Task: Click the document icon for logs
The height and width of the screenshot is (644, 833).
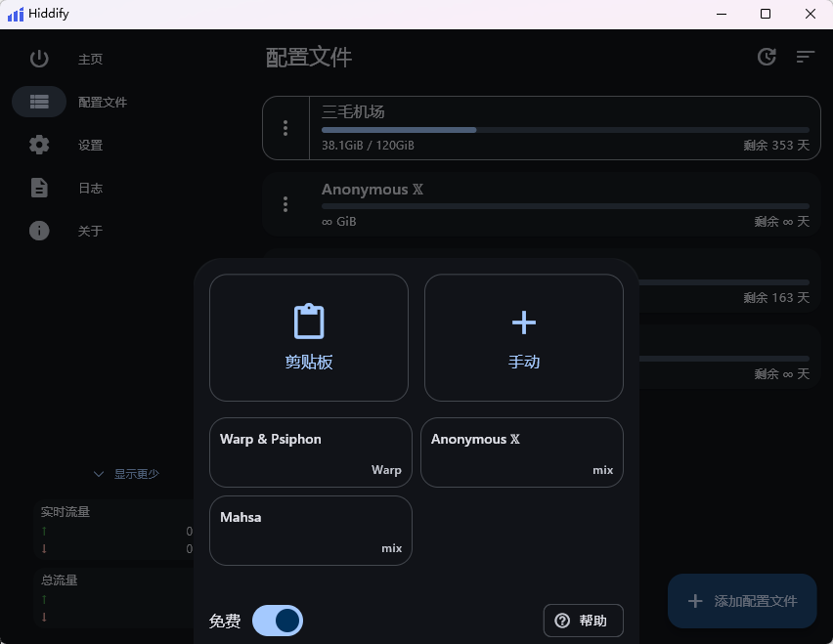Action: [x=39, y=188]
